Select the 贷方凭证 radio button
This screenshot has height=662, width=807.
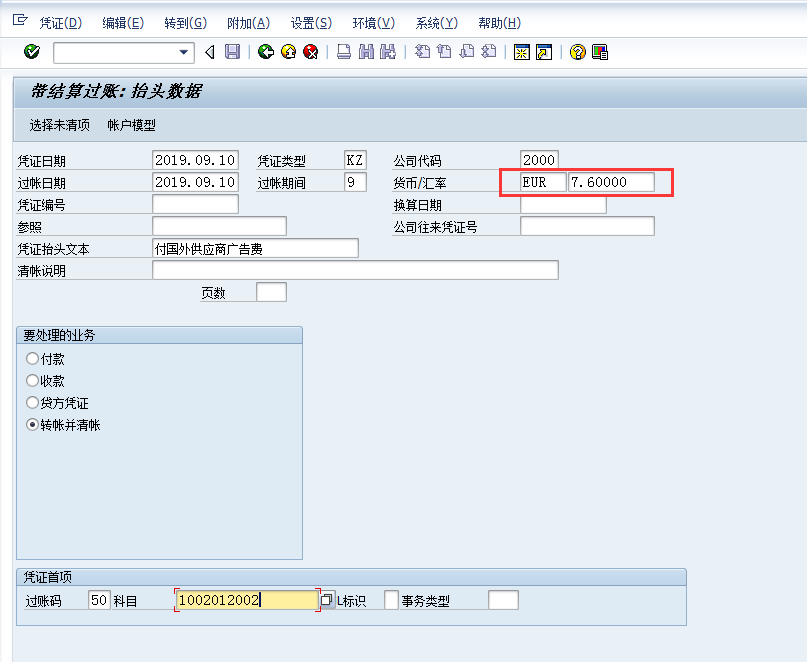(32, 403)
